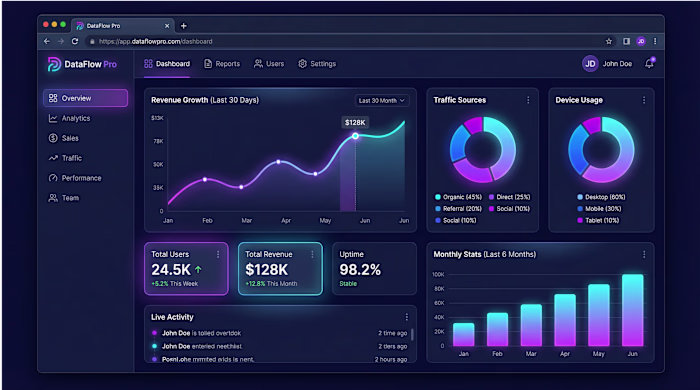Click the Uptime 98.2% card
This screenshot has height=390, width=700.
coord(374,269)
